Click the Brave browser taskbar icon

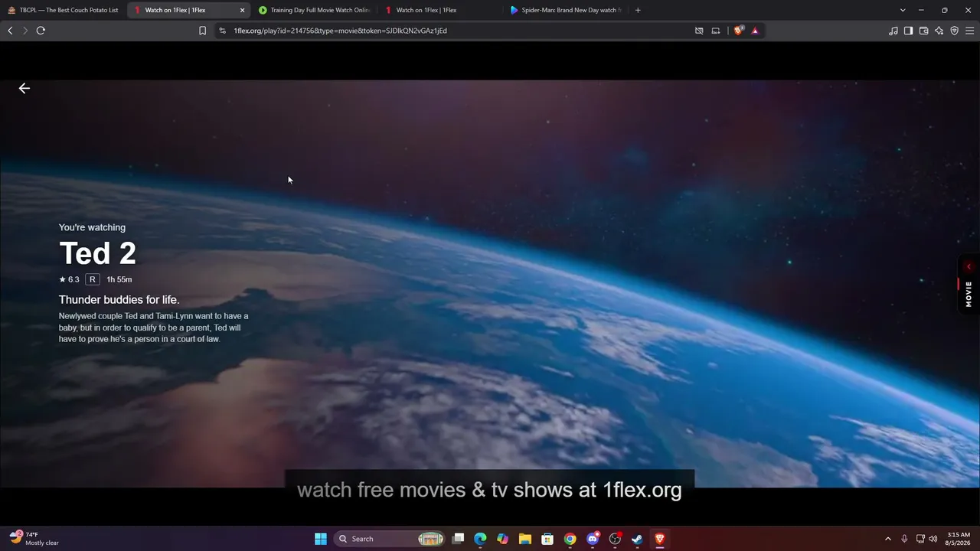(x=659, y=539)
